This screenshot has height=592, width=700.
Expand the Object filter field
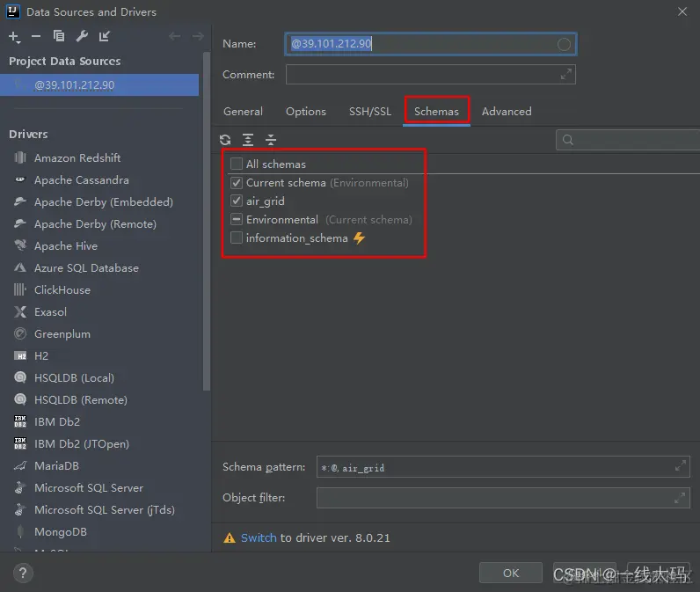pos(680,498)
